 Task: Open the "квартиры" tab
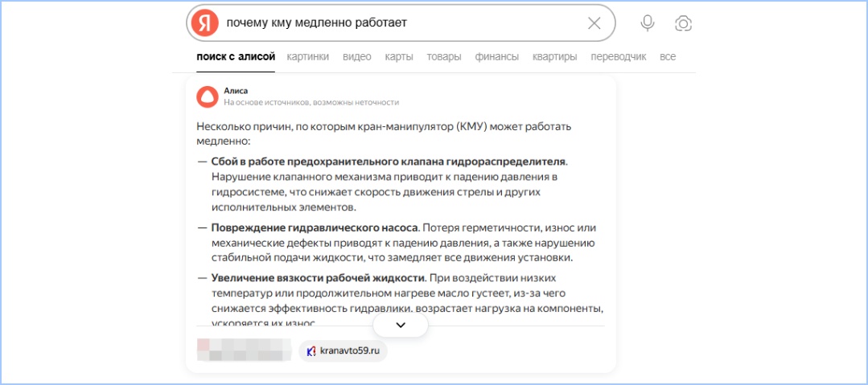coord(555,57)
